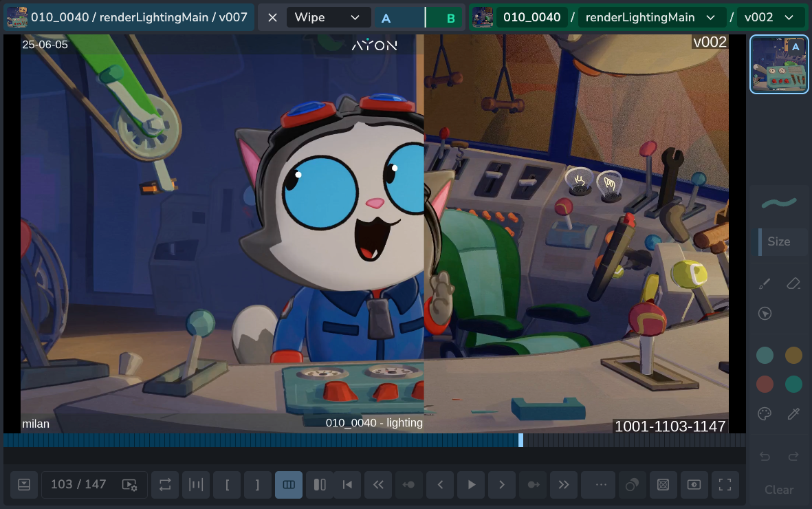Select the eraser tool
The width and height of the screenshot is (812, 509).
coord(793,283)
